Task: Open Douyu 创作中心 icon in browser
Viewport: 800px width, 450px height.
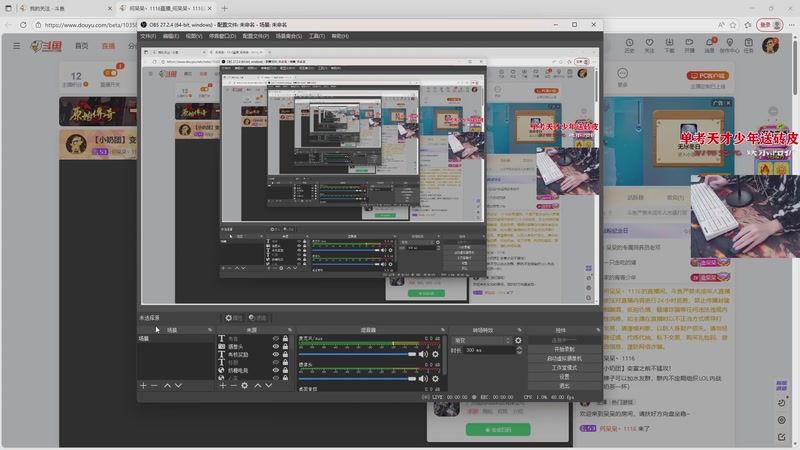Action: pyautogui.click(x=730, y=45)
